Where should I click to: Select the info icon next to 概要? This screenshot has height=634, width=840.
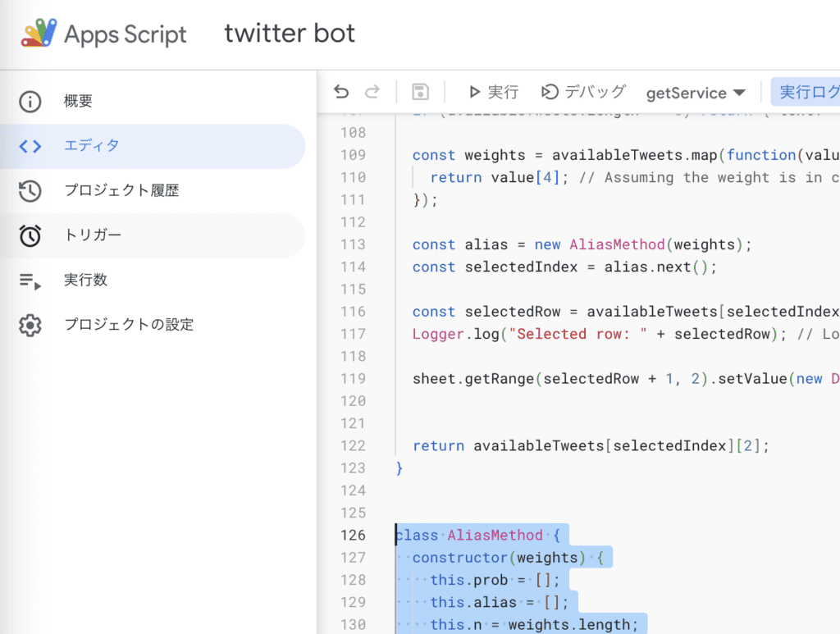coord(30,102)
